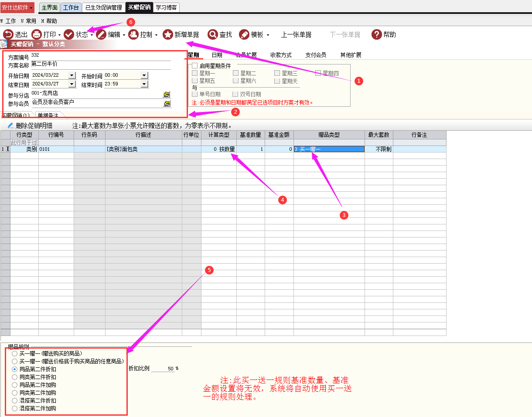Select 同类第二件加购 radio option
The width and height of the screenshot is (532, 417).
pos(15,393)
